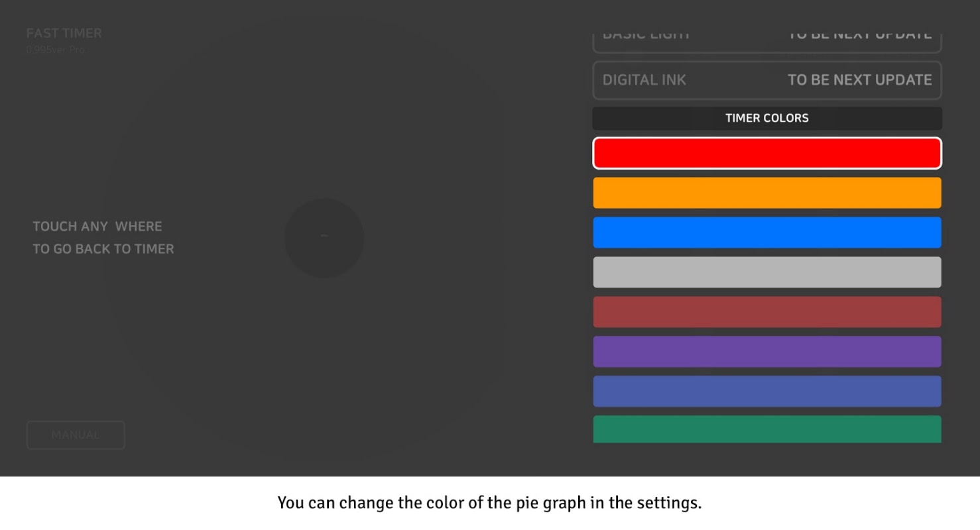
Task: Tap the partially hidden BASIC LIGHT theme row
Action: (x=767, y=41)
